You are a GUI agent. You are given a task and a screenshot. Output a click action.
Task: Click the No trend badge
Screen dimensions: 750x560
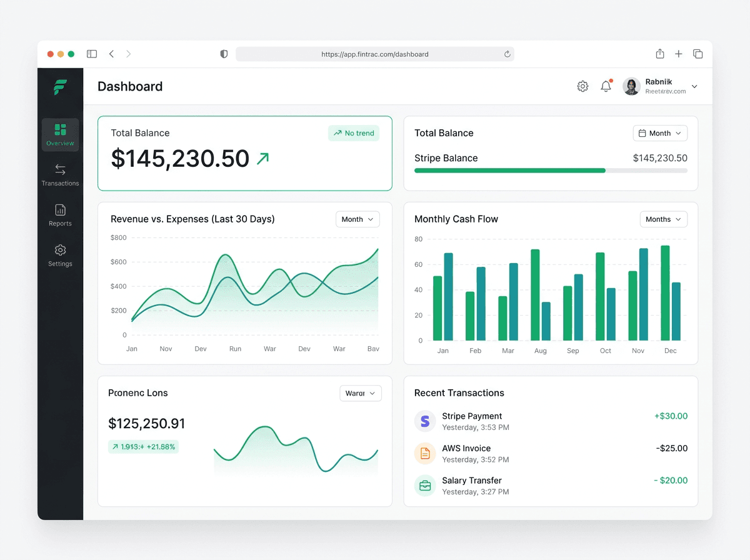point(354,133)
